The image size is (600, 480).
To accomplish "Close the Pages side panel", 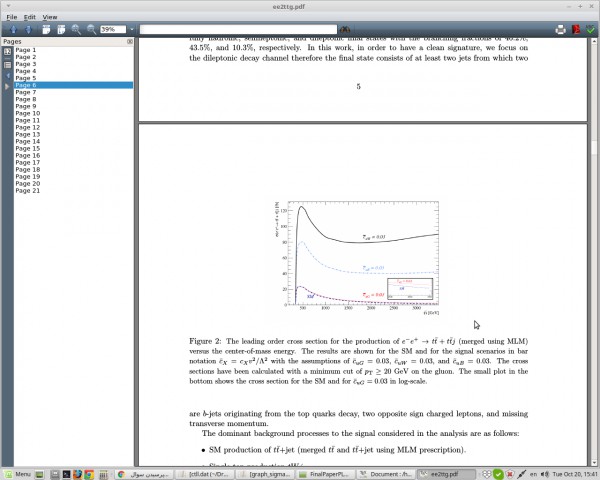I will pos(130,42).
